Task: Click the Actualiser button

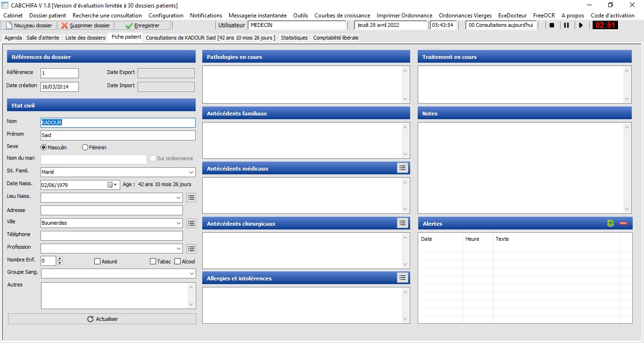Action: point(102,319)
